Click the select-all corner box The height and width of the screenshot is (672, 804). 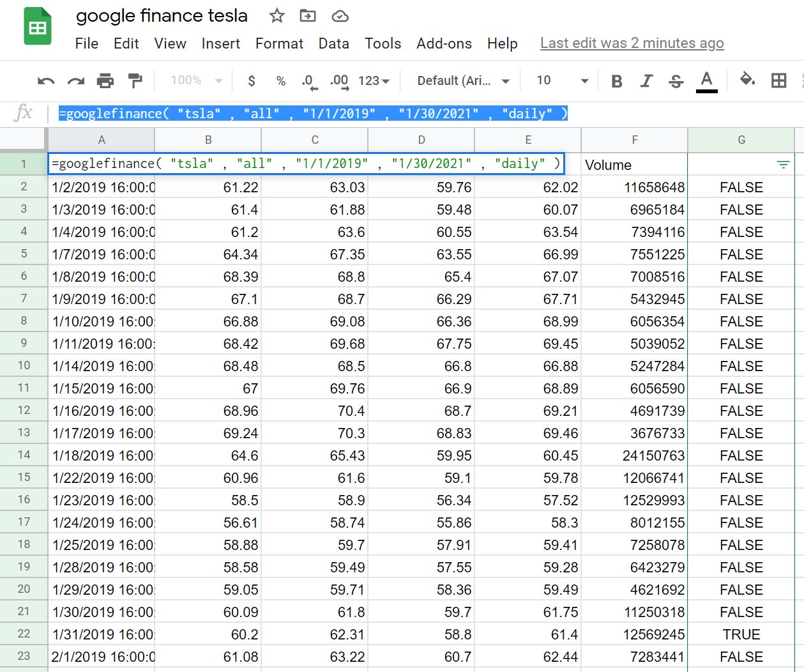click(x=24, y=140)
